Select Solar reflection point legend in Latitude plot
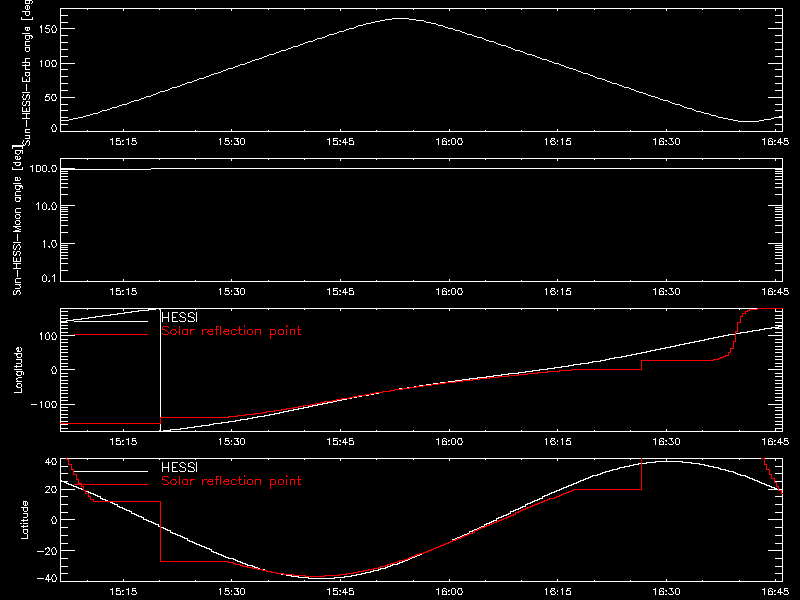Image resolution: width=800 pixels, height=600 pixels. [231, 481]
